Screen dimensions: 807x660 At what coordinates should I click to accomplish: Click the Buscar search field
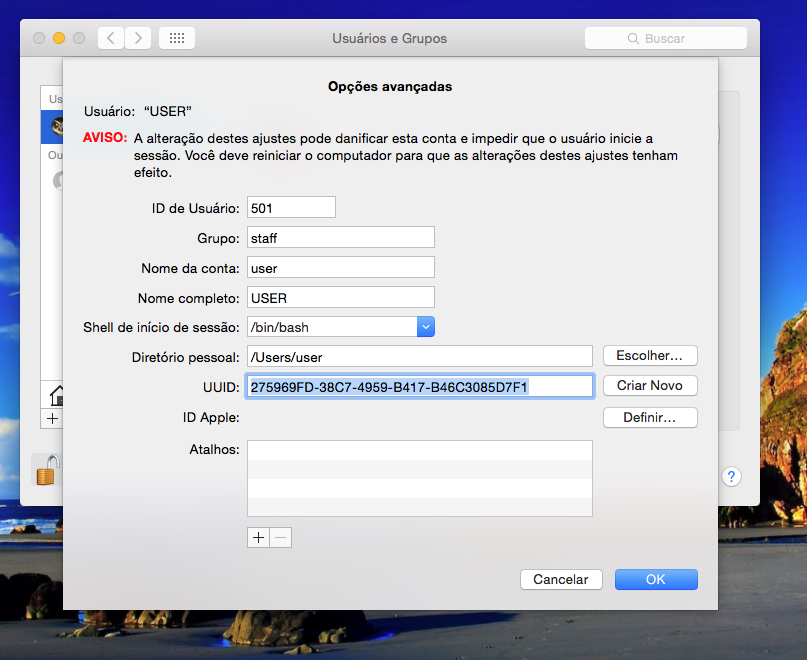point(665,38)
